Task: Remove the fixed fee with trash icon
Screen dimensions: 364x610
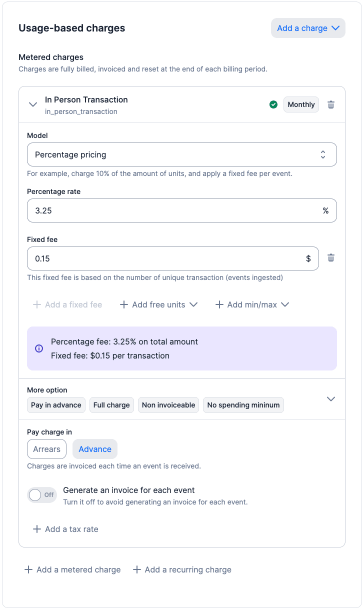Action: click(x=331, y=258)
